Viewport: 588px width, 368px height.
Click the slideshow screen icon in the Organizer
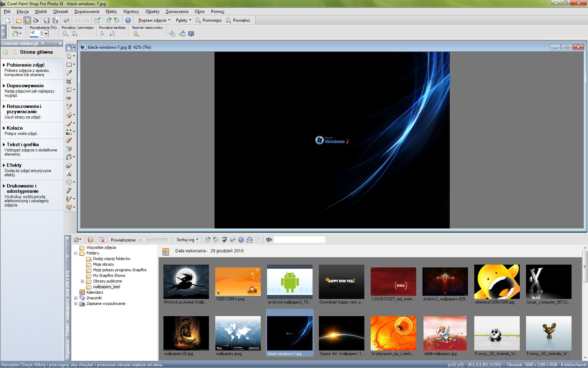tap(224, 240)
